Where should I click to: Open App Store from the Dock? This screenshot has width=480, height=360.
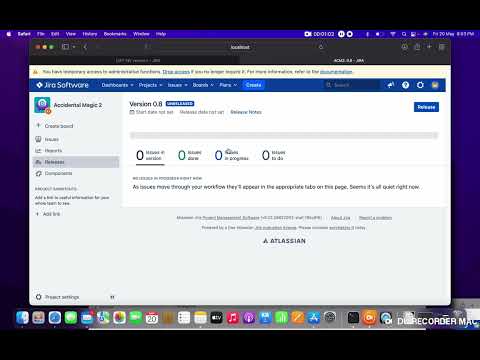[314, 318]
